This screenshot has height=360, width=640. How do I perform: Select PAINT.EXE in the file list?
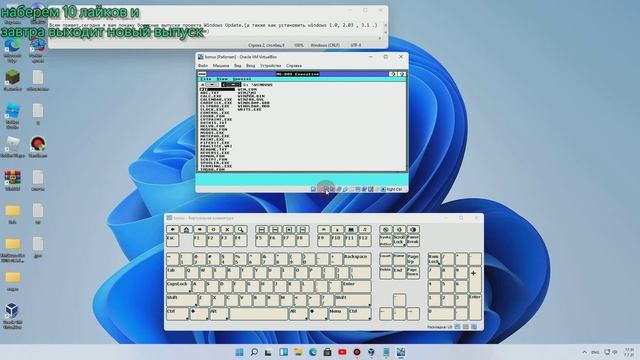(212, 140)
